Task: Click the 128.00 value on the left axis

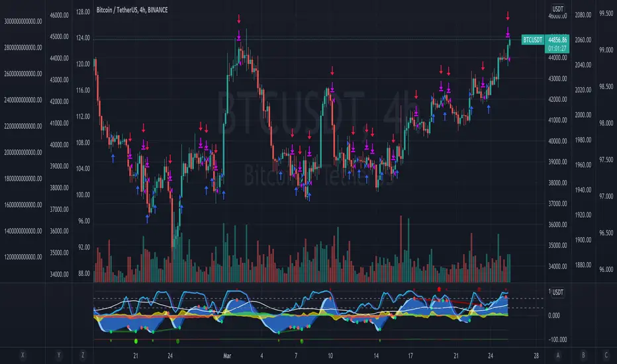Action: (x=83, y=12)
